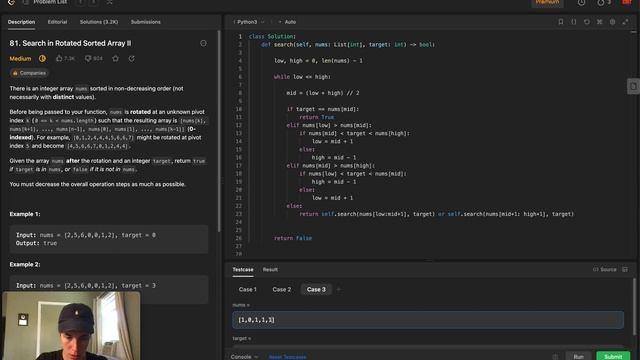Screen dimensions: 640x360
Task: Select Case 1 test tab
Action: 248,289
